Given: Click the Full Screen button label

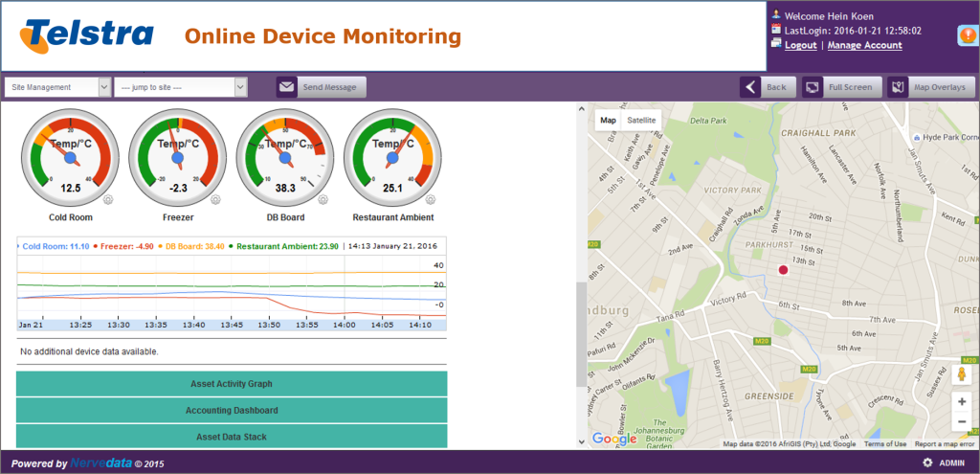Looking at the screenshot, I should (850, 87).
